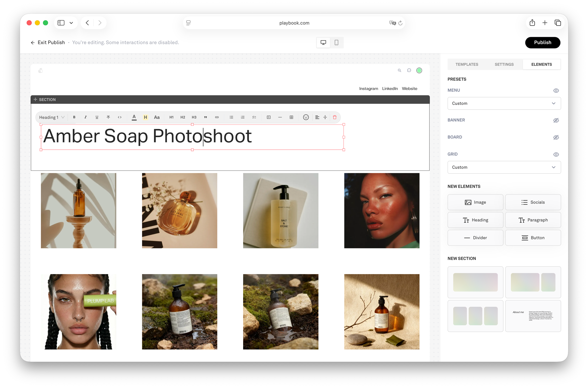Insert a text block element
Viewport: 588px width, 388px height.
click(x=269, y=117)
